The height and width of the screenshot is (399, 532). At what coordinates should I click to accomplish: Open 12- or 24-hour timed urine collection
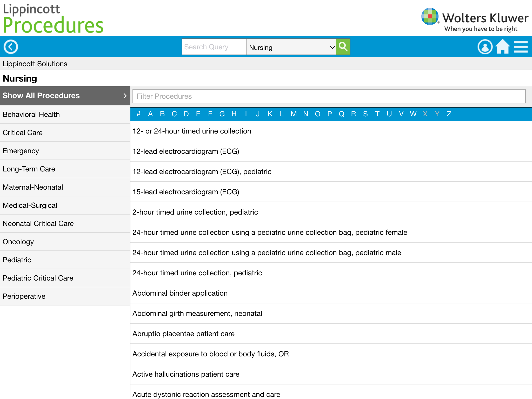coord(331,131)
